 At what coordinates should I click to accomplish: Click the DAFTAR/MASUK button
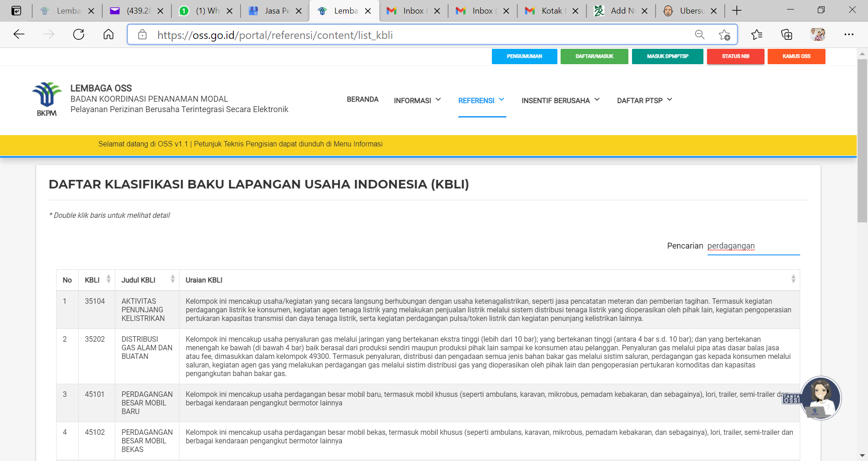point(594,56)
